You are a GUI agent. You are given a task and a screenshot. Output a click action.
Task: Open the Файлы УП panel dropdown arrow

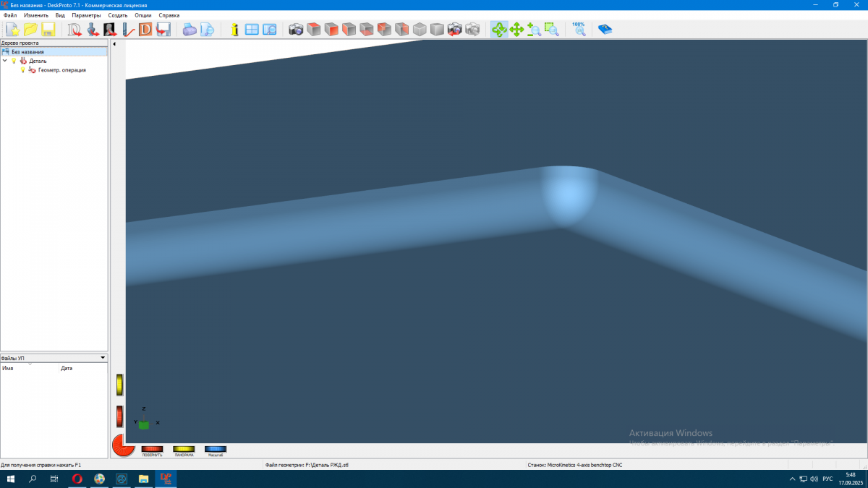(x=103, y=358)
